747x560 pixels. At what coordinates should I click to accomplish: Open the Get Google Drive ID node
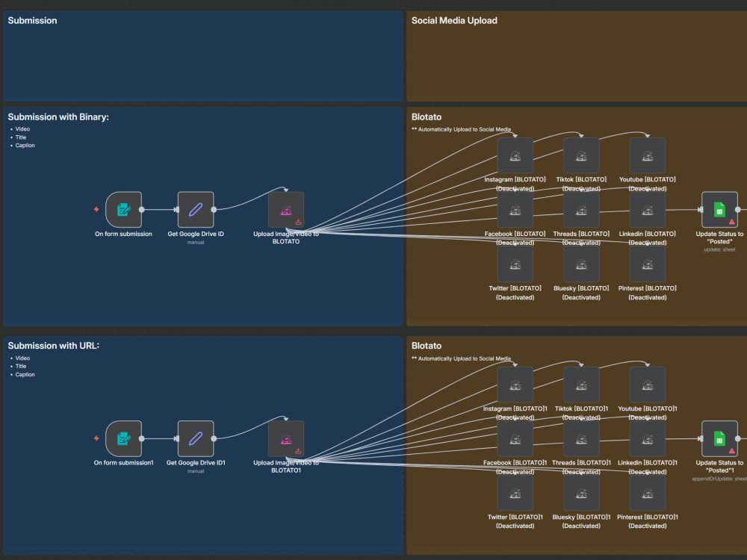pos(196,210)
